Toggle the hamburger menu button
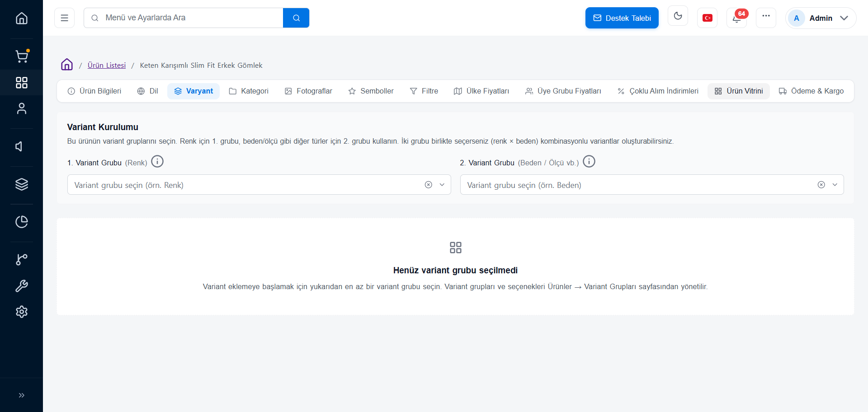The image size is (868, 412). tap(64, 18)
